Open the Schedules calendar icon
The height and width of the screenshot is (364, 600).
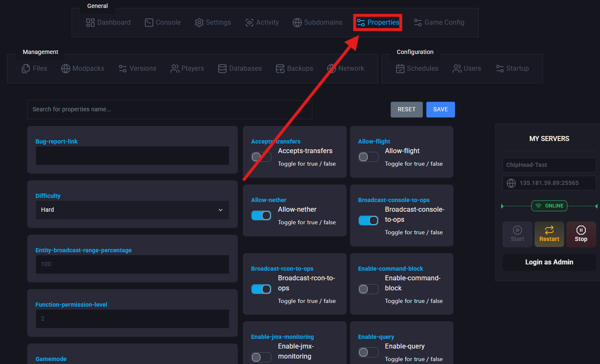(x=400, y=69)
